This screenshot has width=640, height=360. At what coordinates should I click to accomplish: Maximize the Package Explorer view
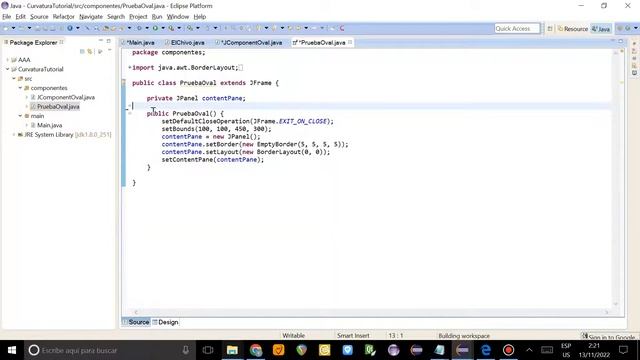click(x=109, y=41)
